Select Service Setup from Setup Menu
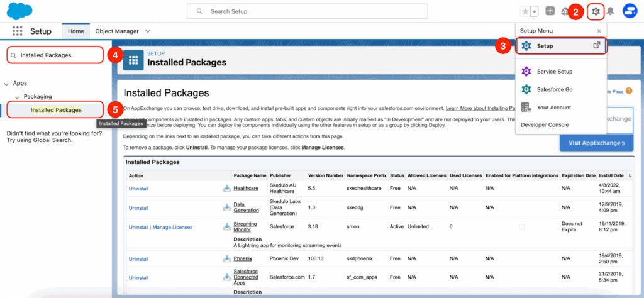Screen dimensions: 644x298 [x=554, y=71]
